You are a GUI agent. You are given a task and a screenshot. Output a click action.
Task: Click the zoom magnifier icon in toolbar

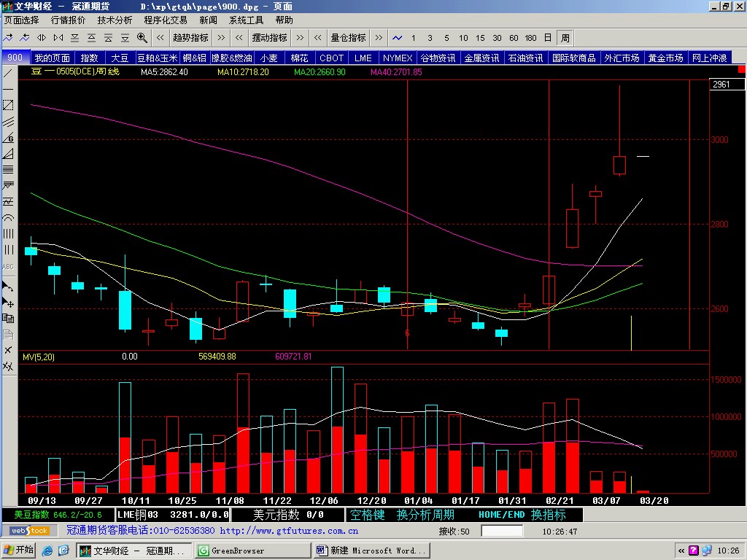[142, 37]
